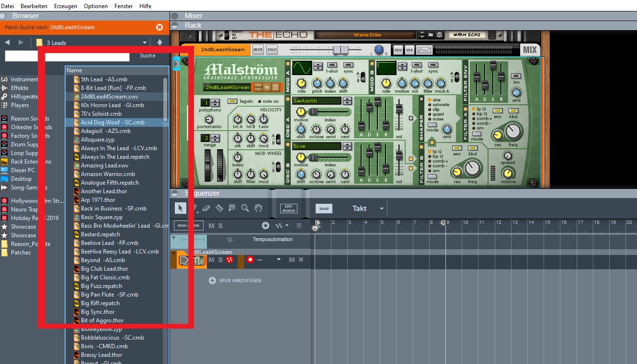Click the add track plus icon in track header
The height and width of the screenshot is (364, 637).
[x=265, y=225]
